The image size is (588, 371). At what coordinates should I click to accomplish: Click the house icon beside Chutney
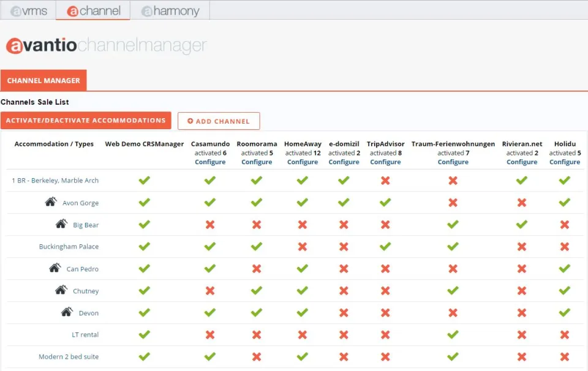pos(61,290)
